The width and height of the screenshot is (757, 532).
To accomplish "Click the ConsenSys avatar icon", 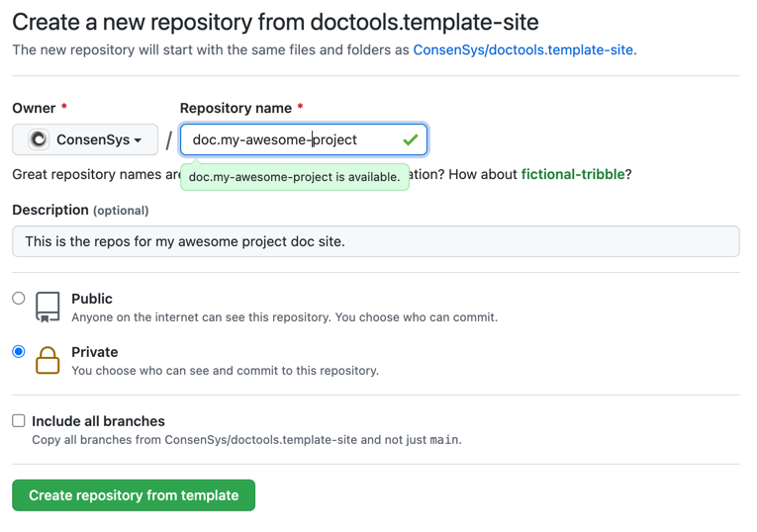I will pos(39,139).
